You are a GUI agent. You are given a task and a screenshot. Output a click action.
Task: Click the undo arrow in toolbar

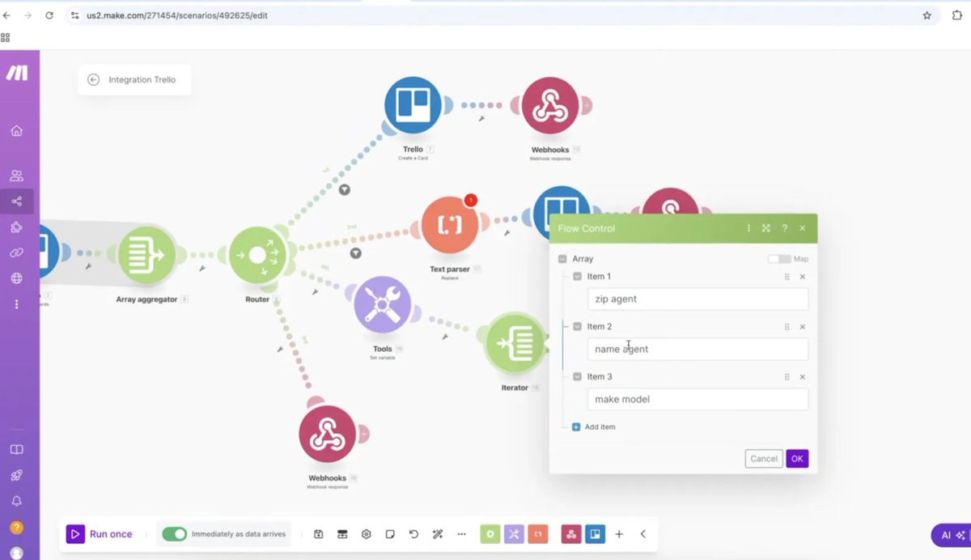coord(414,534)
